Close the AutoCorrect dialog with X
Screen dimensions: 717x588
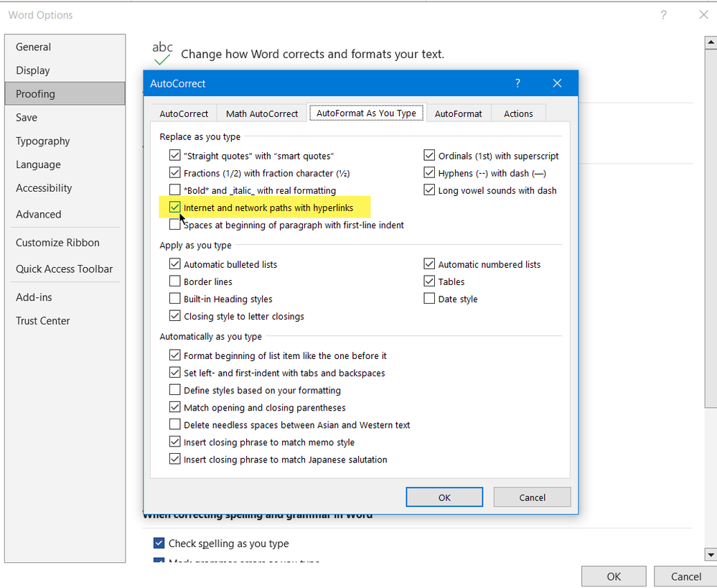(557, 83)
